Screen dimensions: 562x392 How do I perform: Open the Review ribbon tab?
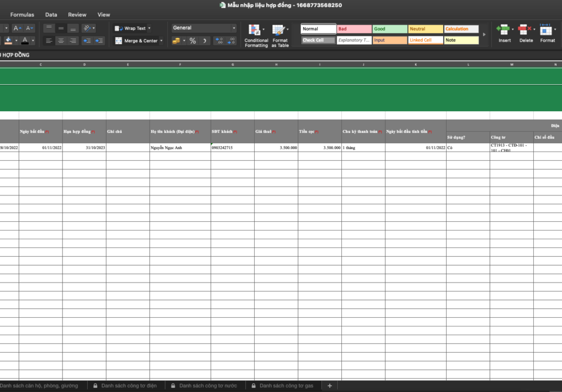click(x=77, y=15)
